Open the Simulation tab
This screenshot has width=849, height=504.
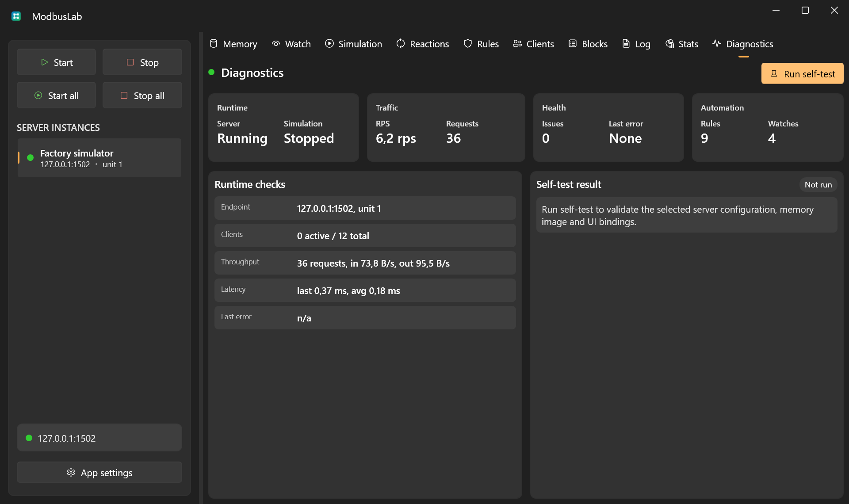coord(353,44)
